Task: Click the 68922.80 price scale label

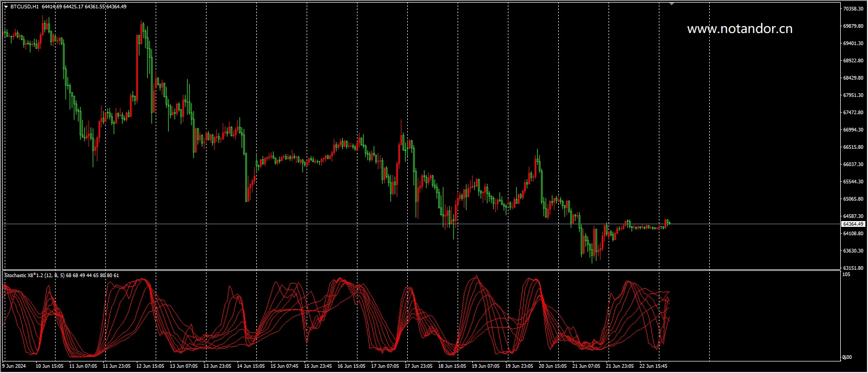Action: tap(853, 61)
